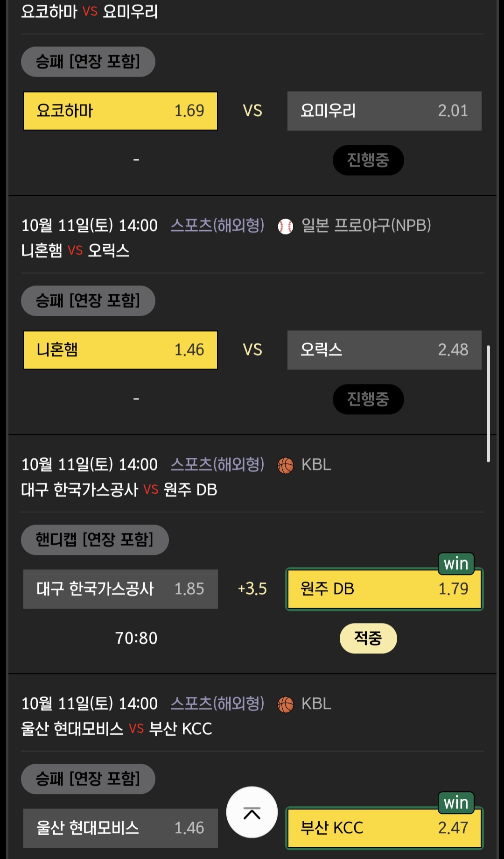
Task: Select the 니혼햄 1.46 odds box
Action: coord(120,350)
